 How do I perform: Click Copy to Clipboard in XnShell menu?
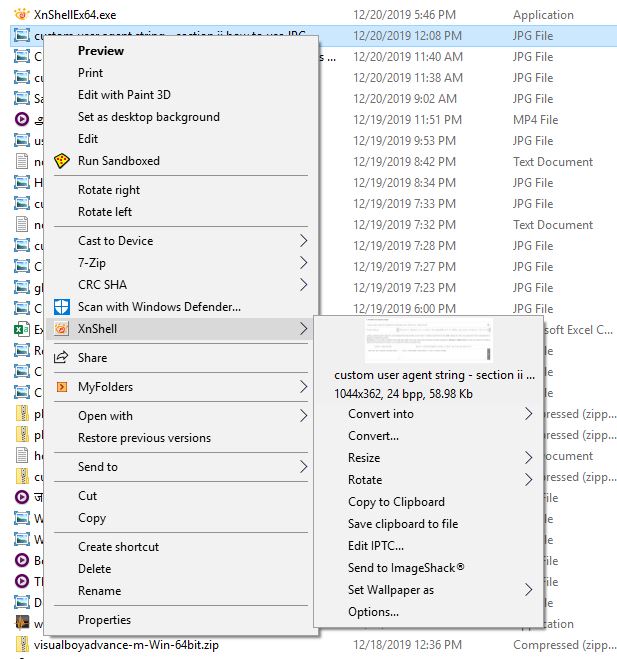coord(396,502)
